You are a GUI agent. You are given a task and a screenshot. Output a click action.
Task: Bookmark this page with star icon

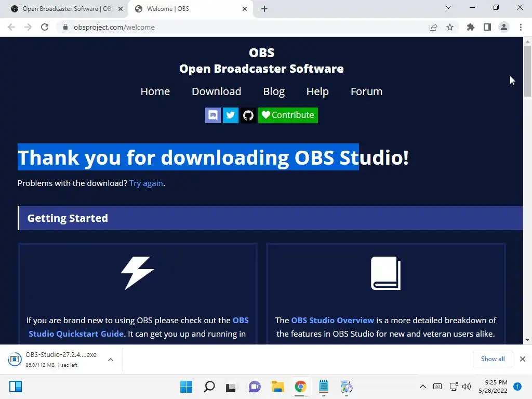click(x=450, y=27)
